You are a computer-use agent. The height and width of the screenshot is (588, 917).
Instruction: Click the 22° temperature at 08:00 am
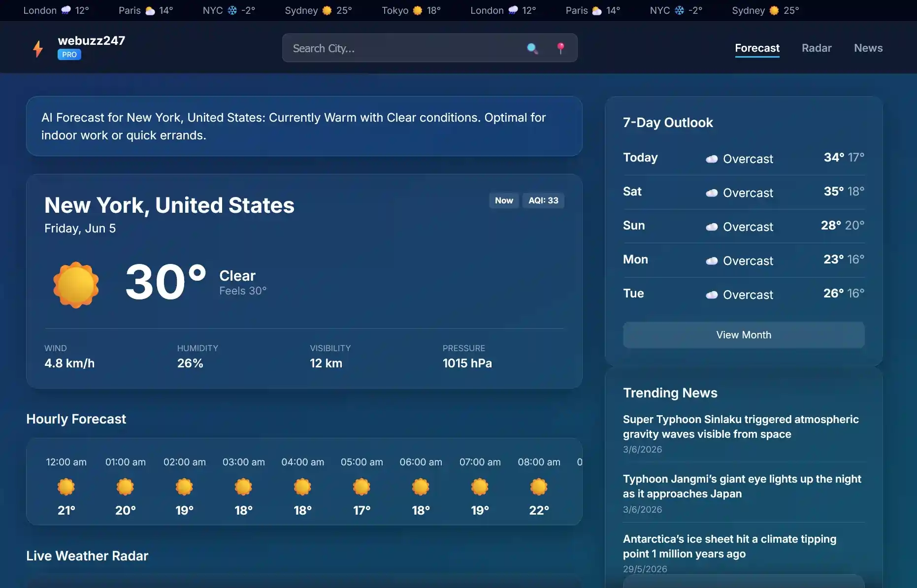click(x=539, y=510)
